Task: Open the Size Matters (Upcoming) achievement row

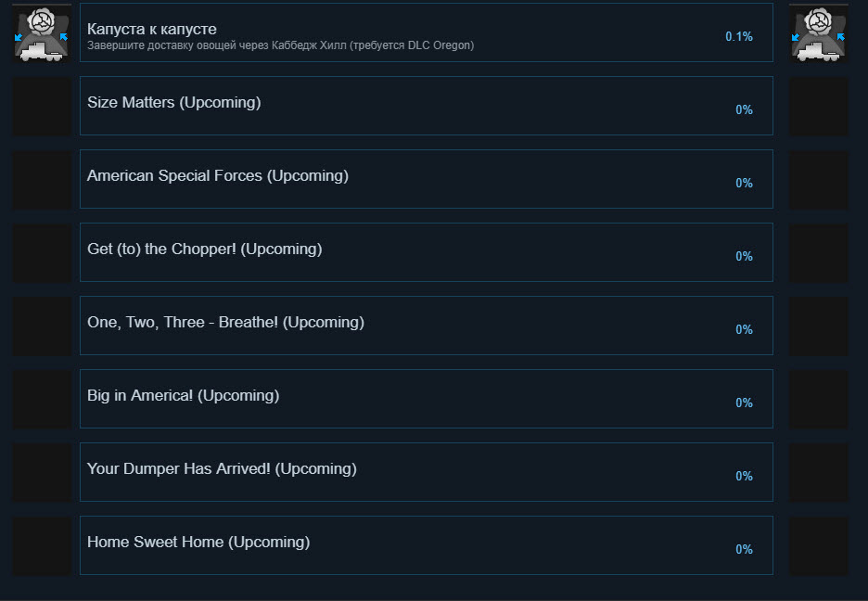Action: point(427,106)
